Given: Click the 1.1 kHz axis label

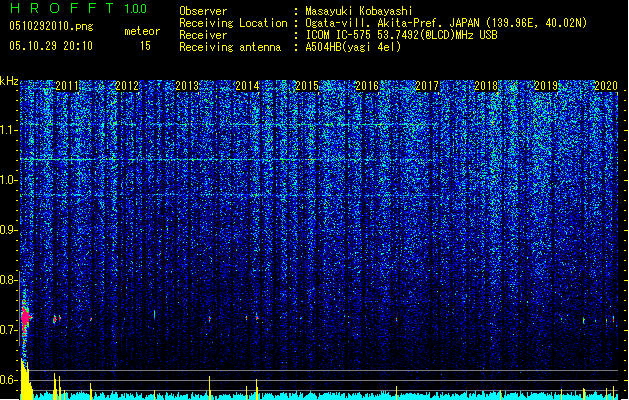Looking at the screenshot, I should [9, 130].
